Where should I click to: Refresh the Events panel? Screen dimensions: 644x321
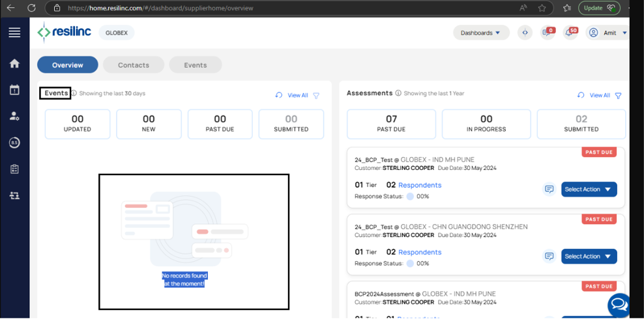[x=279, y=95]
